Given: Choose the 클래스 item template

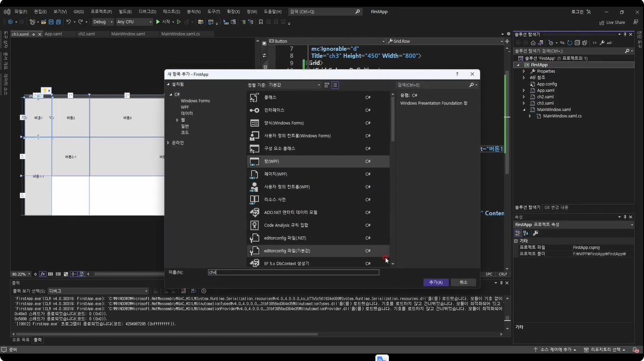Looking at the screenshot, I should pyautogui.click(x=318, y=97).
